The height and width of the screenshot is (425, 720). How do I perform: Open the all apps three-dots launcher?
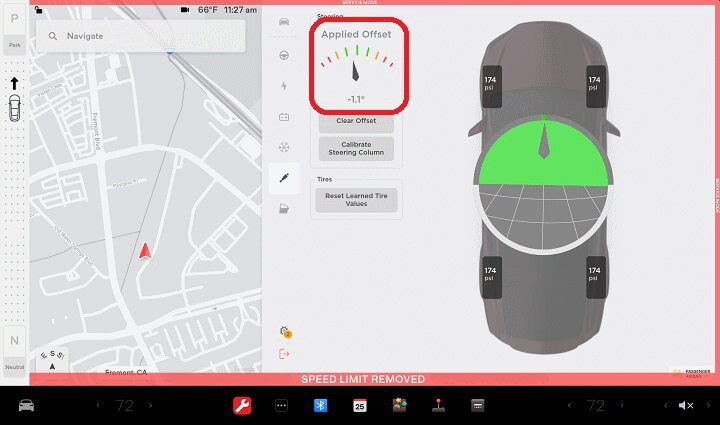pyautogui.click(x=281, y=405)
